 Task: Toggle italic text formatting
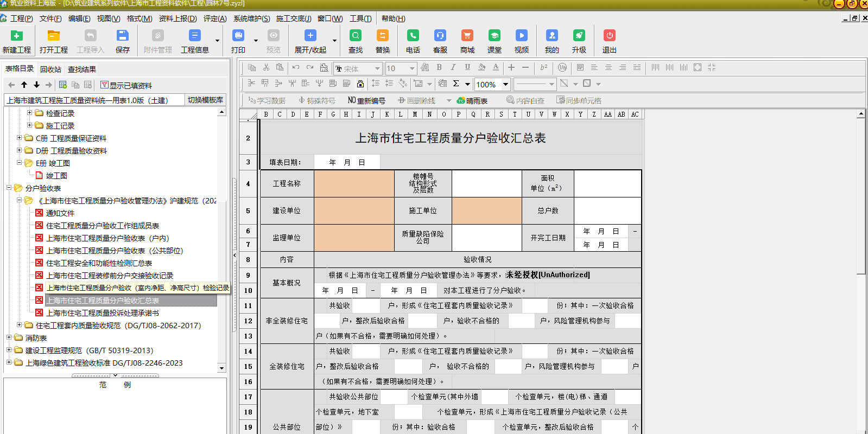pyautogui.click(x=453, y=68)
